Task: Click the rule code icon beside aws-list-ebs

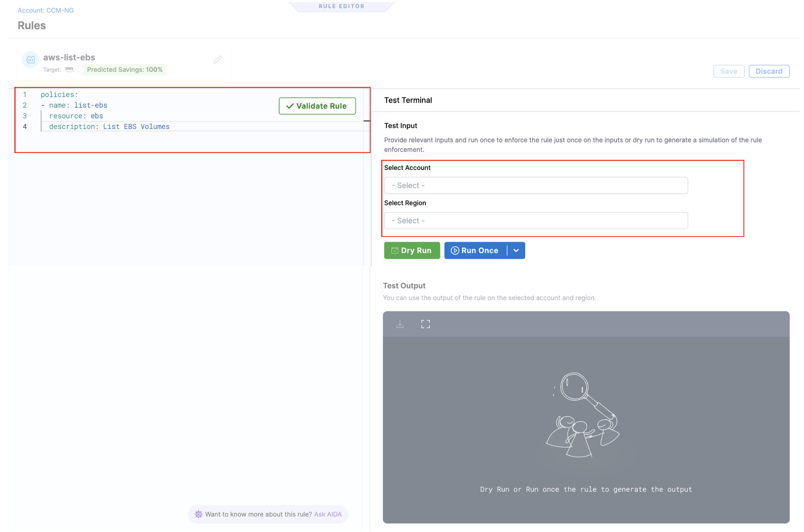Action: 31,60
